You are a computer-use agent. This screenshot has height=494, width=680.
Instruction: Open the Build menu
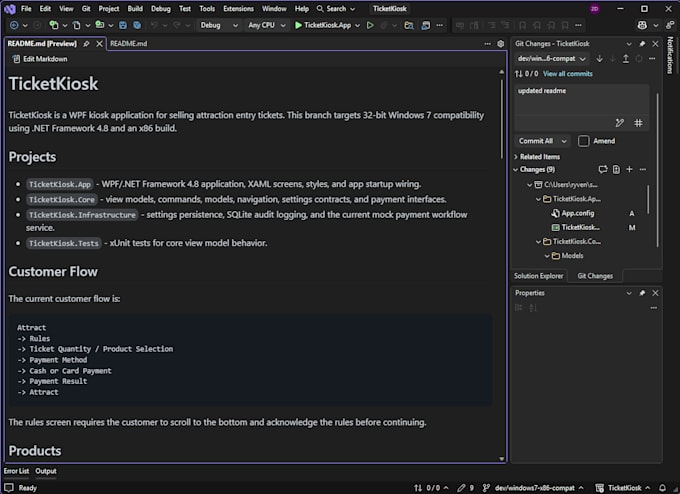[x=135, y=9]
